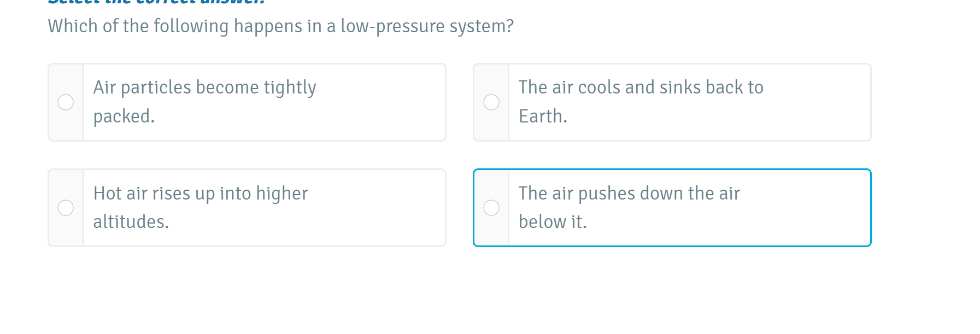Click gray strip beside 'air pushes down' radio button
This screenshot has width=980, height=334.
tap(491, 233)
